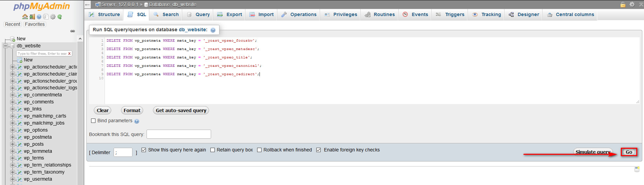Open wp_postmeta table in sidebar
This screenshot has width=644, height=185.
tap(38, 137)
